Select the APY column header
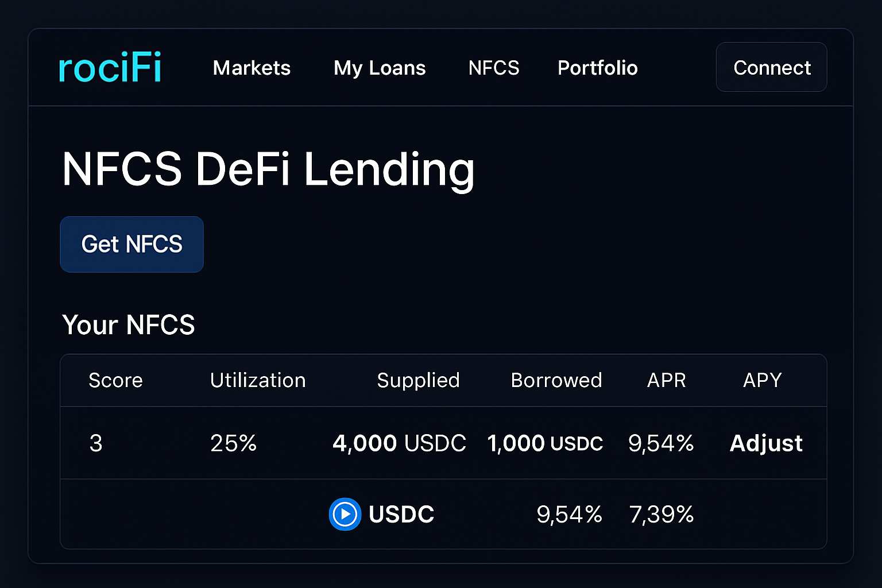 coord(762,380)
